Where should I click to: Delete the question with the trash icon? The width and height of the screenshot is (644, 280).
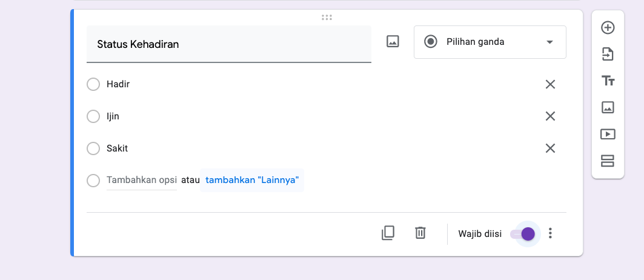pos(420,233)
